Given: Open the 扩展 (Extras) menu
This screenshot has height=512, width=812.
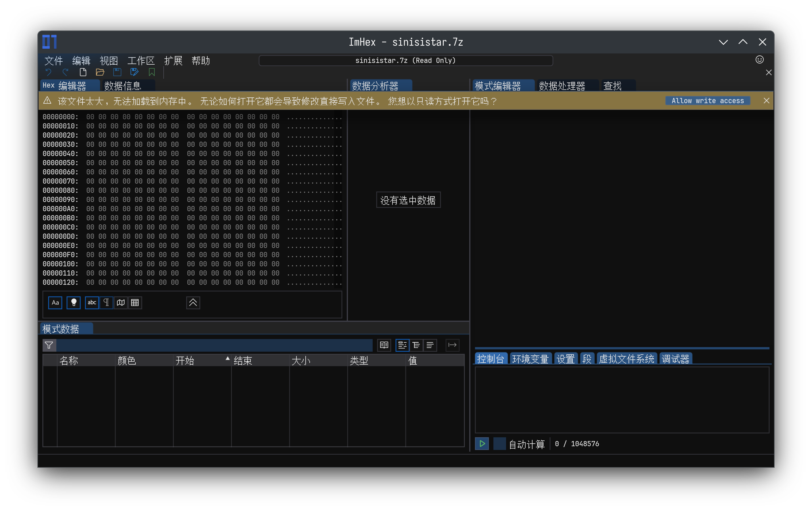Looking at the screenshot, I should (x=173, y=61).
